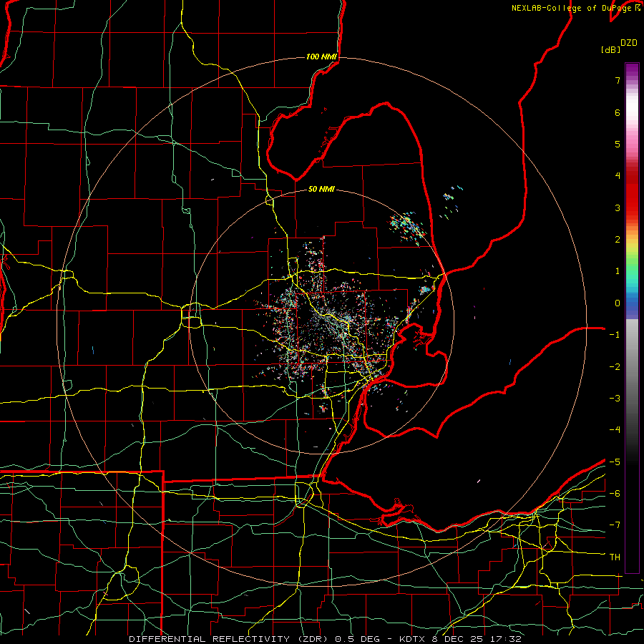
Task: Click the -1 dB value on color scale
Action: pos(615,335)
